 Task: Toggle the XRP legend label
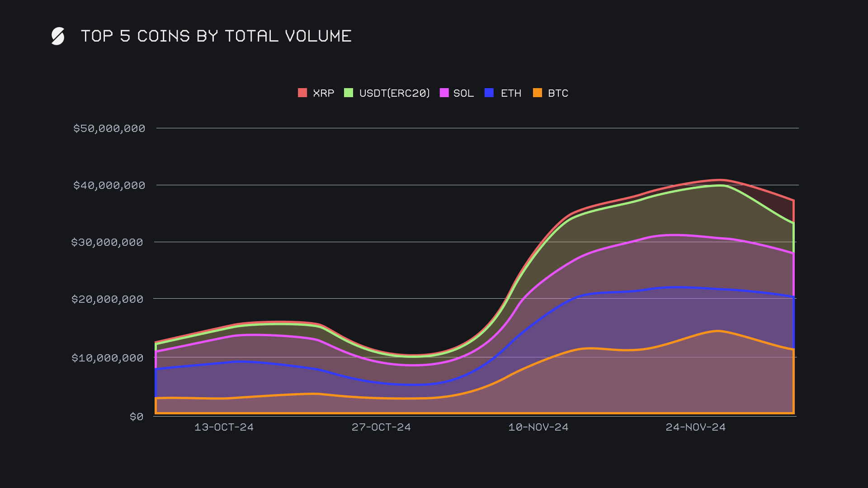point(323,93)
